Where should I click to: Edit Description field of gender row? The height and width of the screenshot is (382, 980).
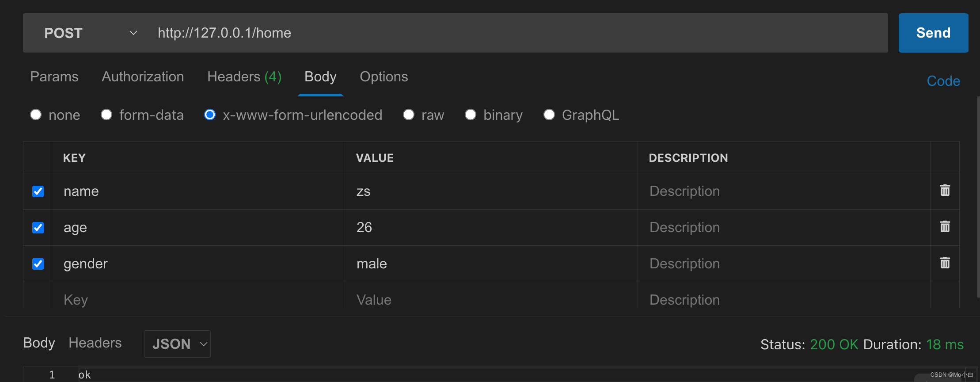click(x=784, y=264)
